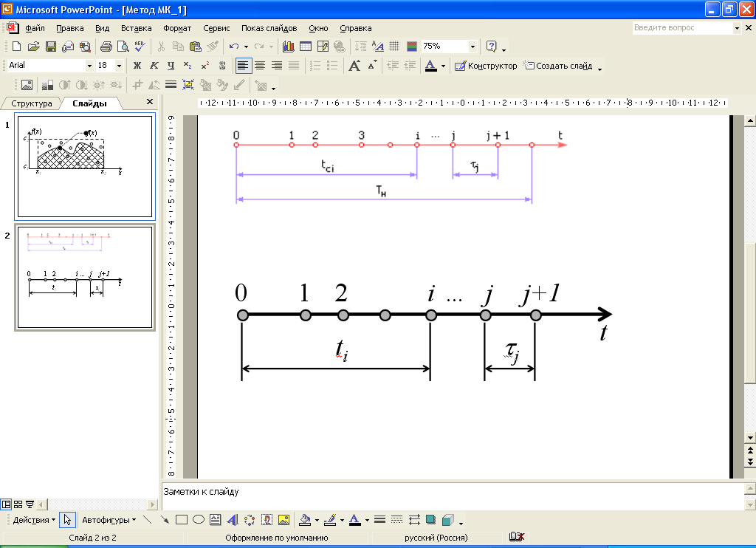The image size is (756, 548).
Task: Paste from clipboard
Action: point(195,47)
